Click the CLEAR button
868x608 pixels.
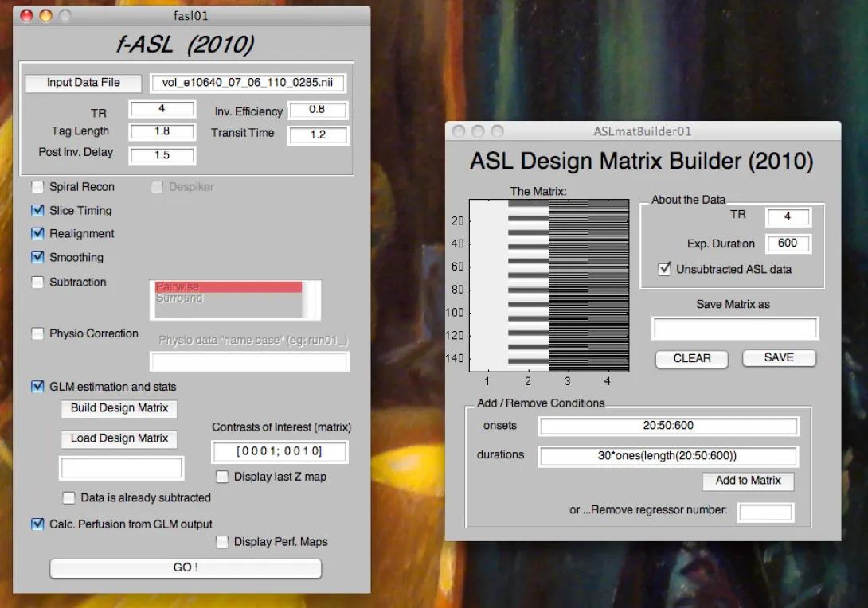coord(692,358)
